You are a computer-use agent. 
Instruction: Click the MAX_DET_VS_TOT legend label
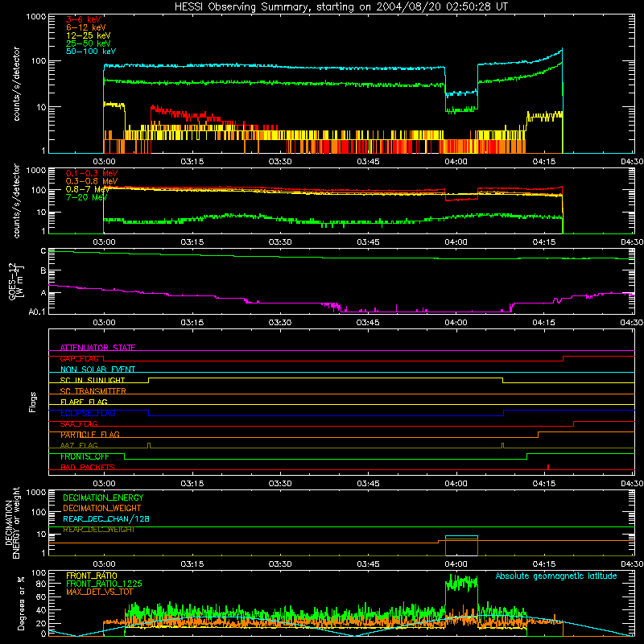(x=99, y=592)
